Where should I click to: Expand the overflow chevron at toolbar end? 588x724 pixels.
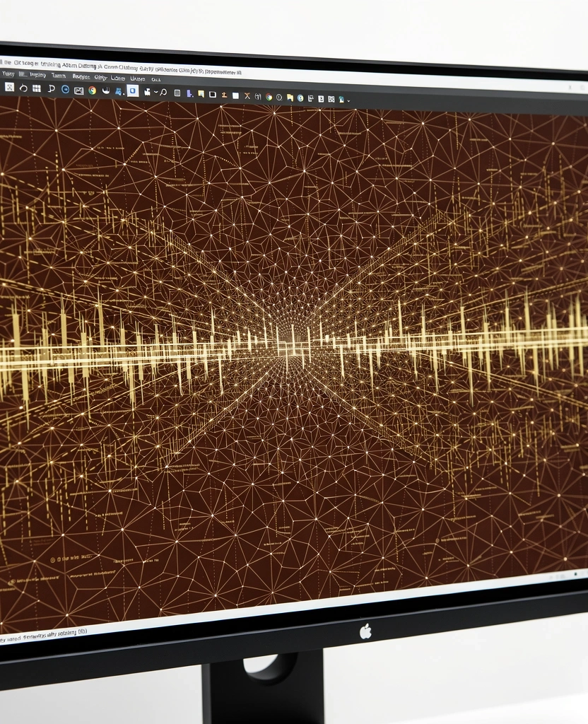coord(348,100)
